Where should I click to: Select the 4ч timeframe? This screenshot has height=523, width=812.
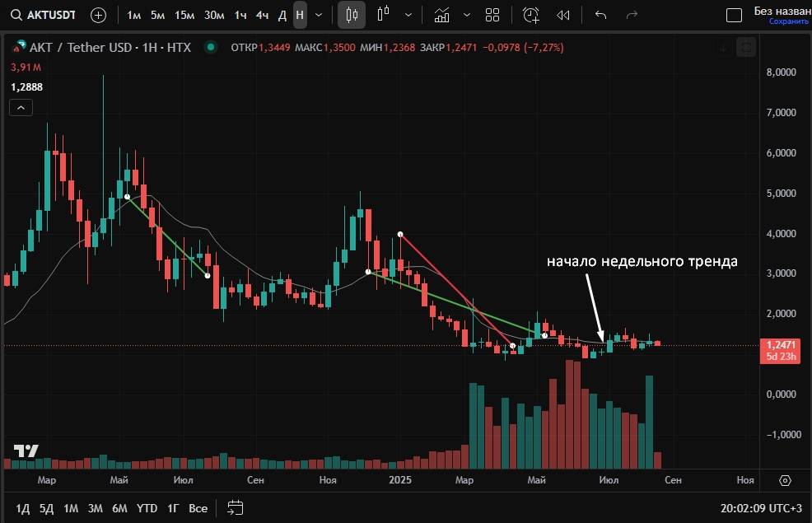click(262, 15)
